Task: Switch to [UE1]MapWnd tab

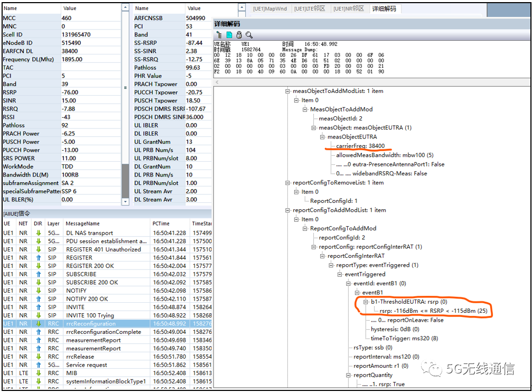Action: pyautogui.click(x=270, y=8)
